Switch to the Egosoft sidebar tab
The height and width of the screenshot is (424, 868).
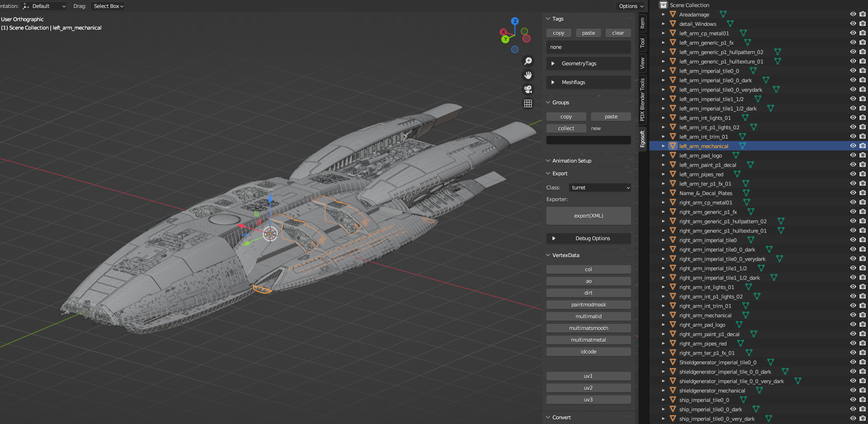click(x=642, y=139)
